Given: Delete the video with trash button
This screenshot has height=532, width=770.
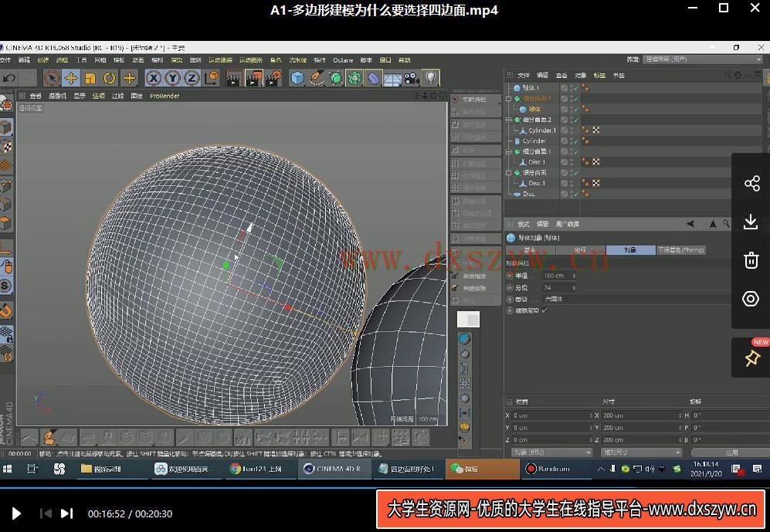Looking at the screenshot, I should point(751,260).
